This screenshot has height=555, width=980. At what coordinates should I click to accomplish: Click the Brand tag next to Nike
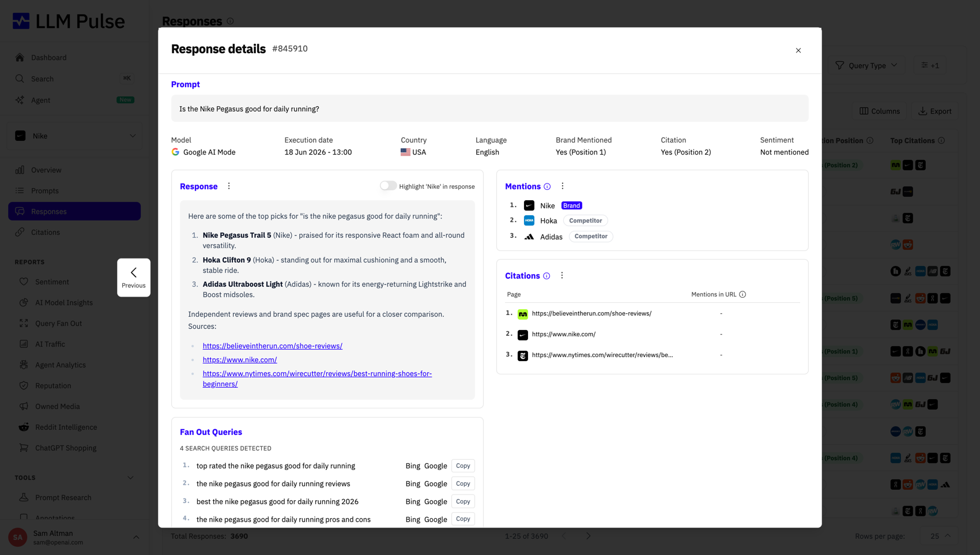(571, 206)
